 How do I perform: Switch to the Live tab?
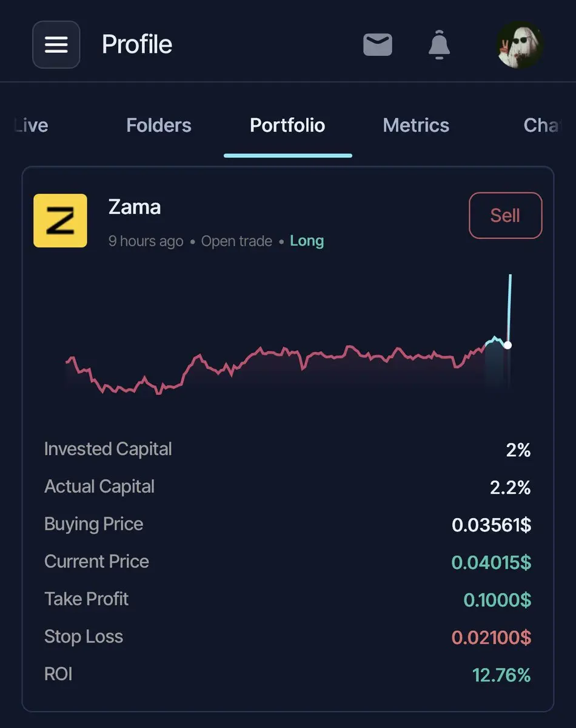pos(30,126)
